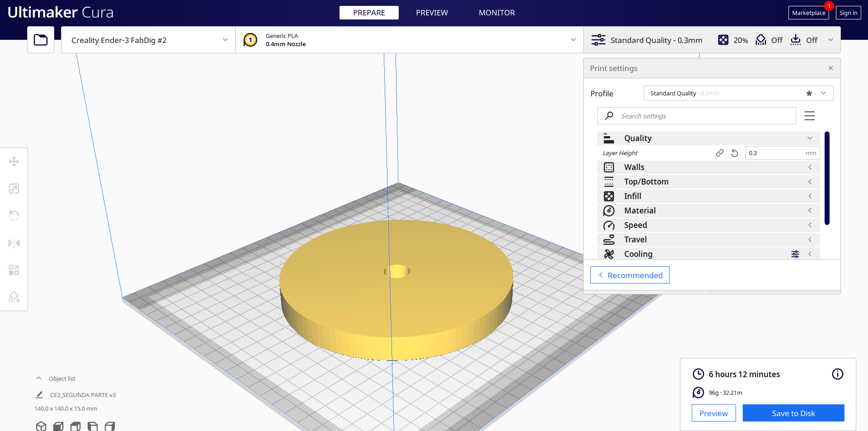Screen dimensions: 868x431
Task: Expand the Walls settings section
Action: 708,167
